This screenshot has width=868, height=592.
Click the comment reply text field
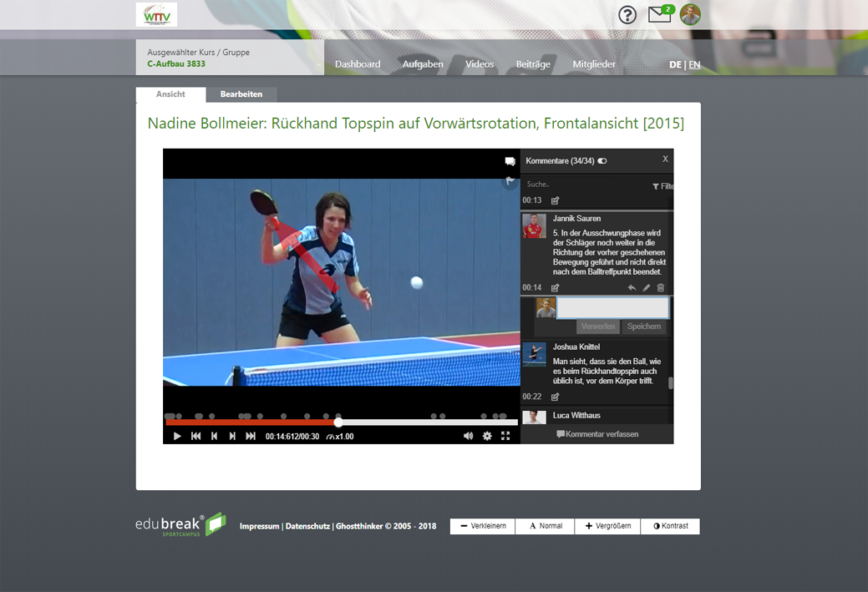point(612,307)
